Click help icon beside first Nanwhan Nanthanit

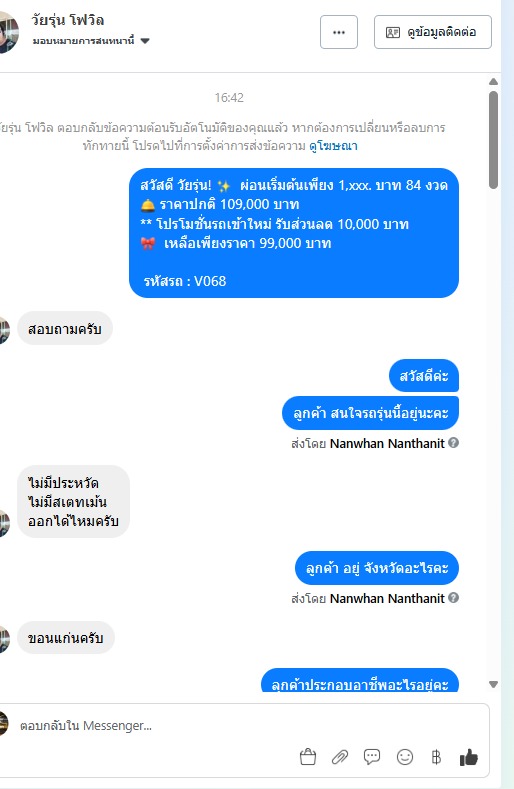[454, 443]
